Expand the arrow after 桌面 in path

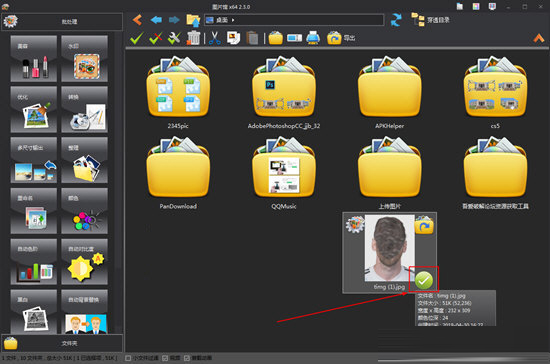pos(233,20)
